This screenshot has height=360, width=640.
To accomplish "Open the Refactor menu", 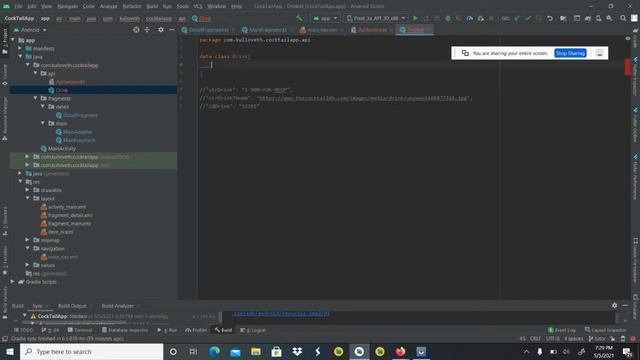I will (x=132, y=6).
